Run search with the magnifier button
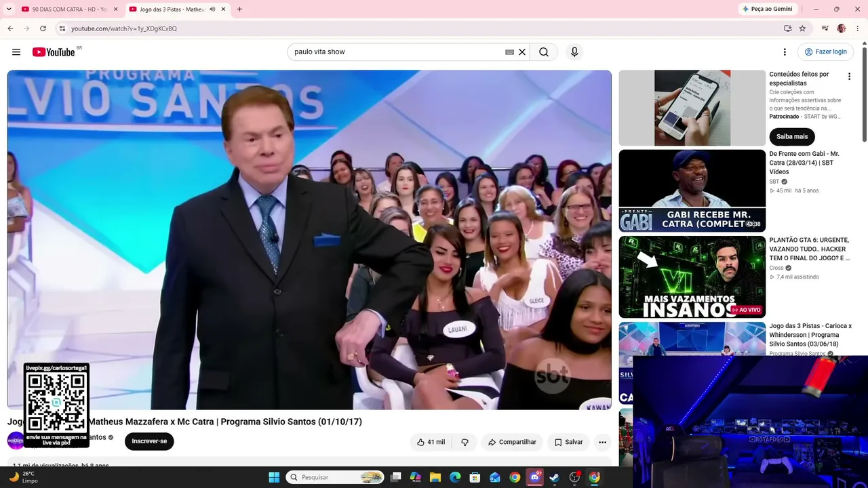The width and height of the screenshot is (868, 488). coord(544,52)
